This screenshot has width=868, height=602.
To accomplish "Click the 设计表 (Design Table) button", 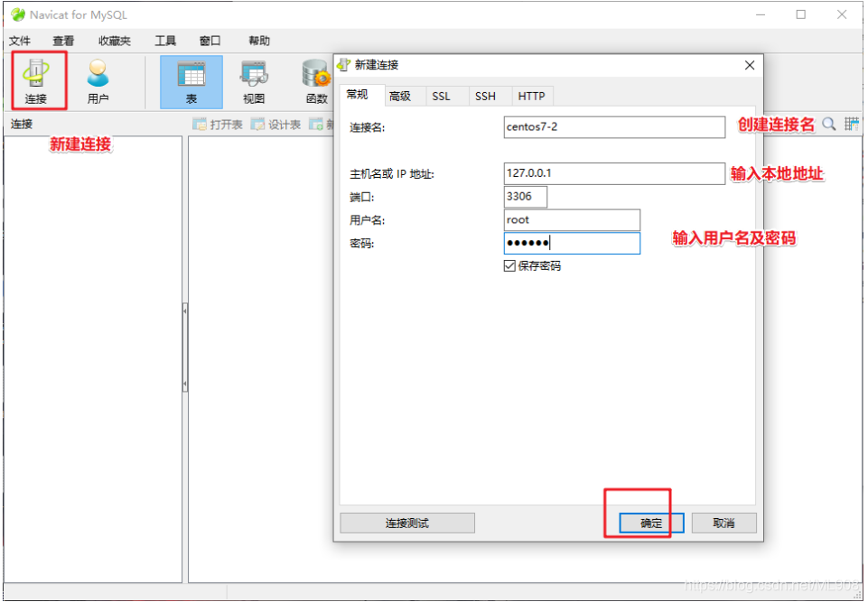I will click(275, 125).
